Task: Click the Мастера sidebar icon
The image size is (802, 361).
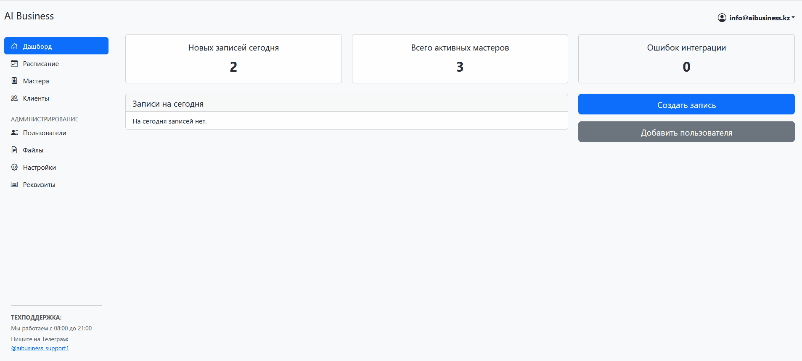Action: [14, 81]
